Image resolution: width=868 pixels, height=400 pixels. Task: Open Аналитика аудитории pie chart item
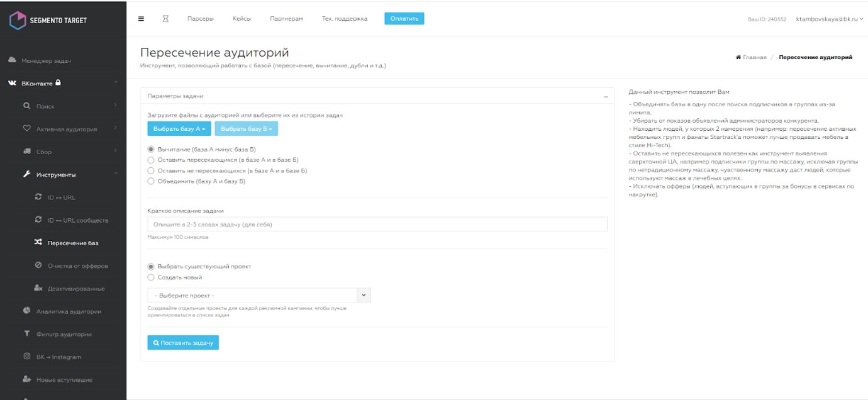tap(62, 311)
